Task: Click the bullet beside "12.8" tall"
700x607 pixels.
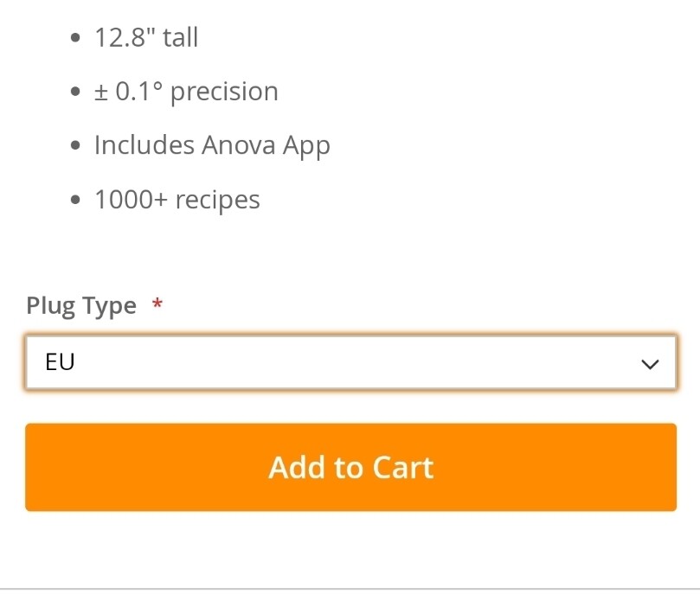Action: [x=76, y=38]
